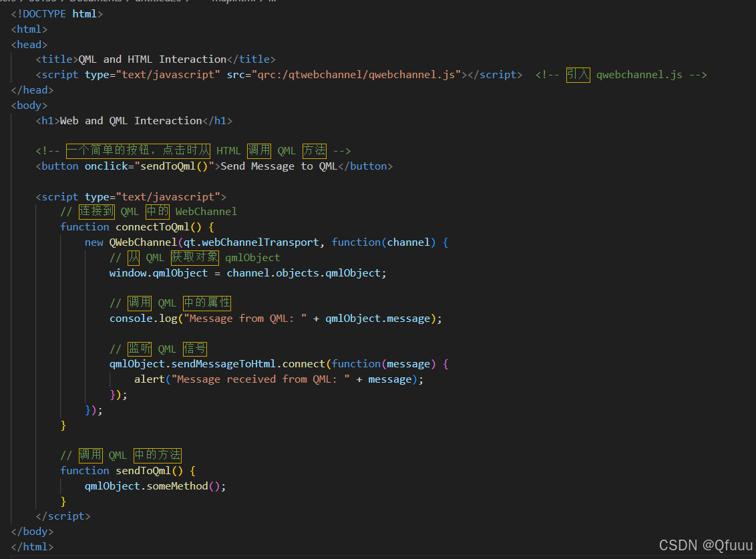This screenshot has height=559, width=756.
Task: Click the comment text 'qwebchannel.js -->'
Action: [651, 75]
